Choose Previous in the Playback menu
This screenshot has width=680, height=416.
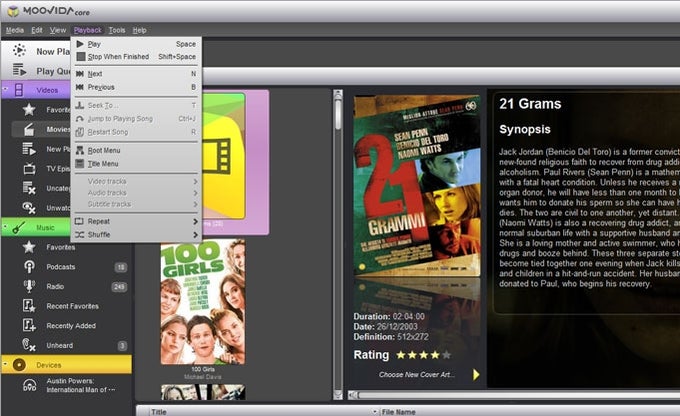click(x=136, y=87)
